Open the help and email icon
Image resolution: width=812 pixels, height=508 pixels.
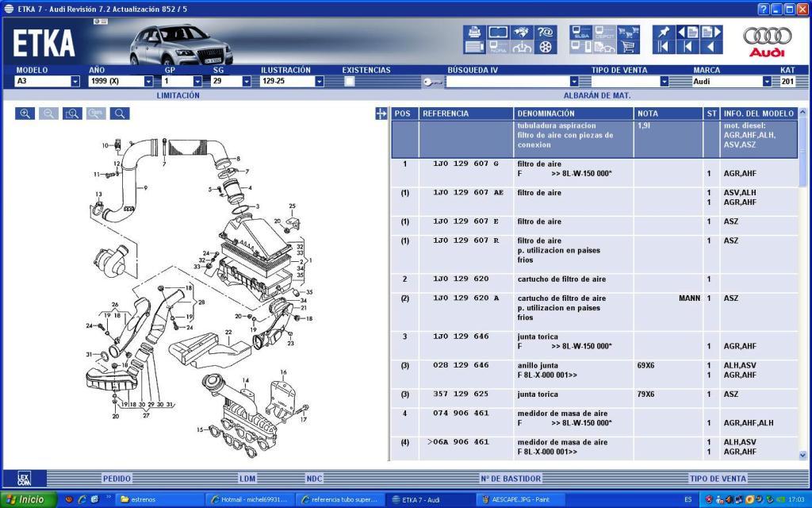(546, 32)
